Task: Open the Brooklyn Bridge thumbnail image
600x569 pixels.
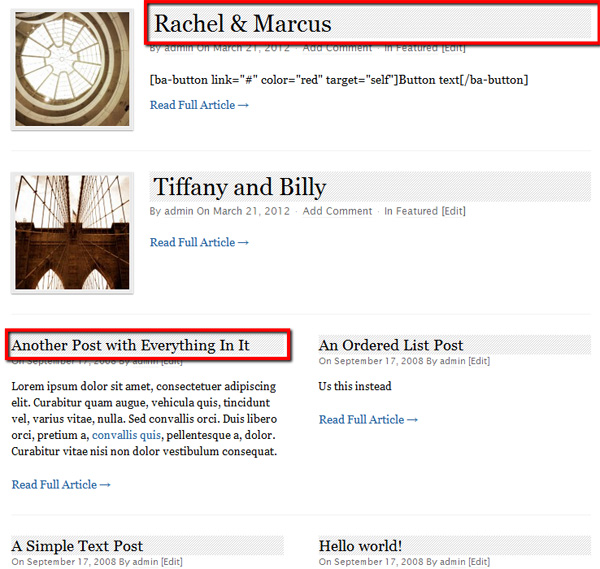Action: [x=72, y=232]
